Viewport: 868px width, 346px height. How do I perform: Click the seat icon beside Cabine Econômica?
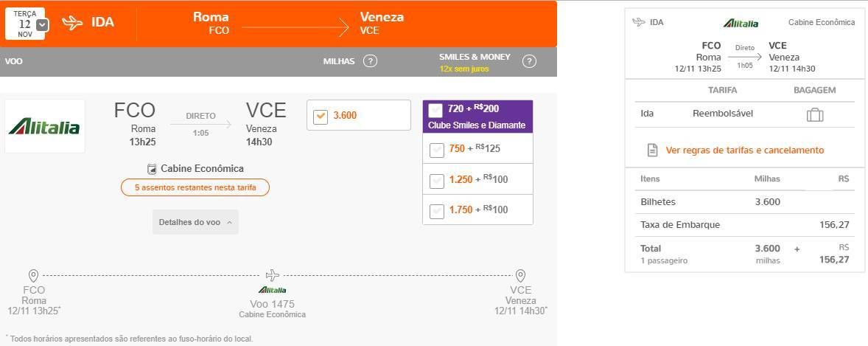click(x=152, y=169)
